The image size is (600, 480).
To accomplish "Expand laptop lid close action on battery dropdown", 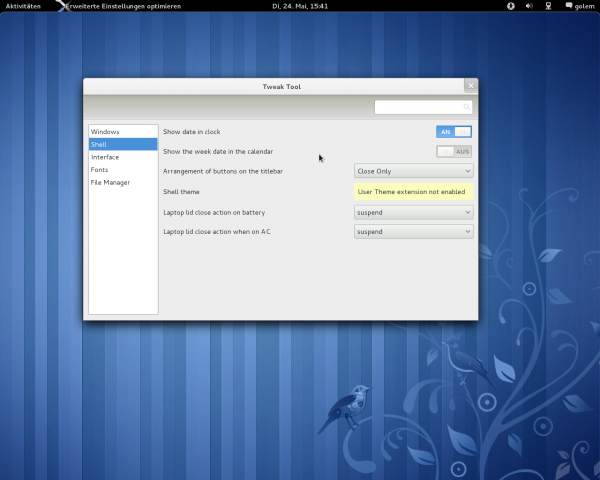I will point(413,212).
